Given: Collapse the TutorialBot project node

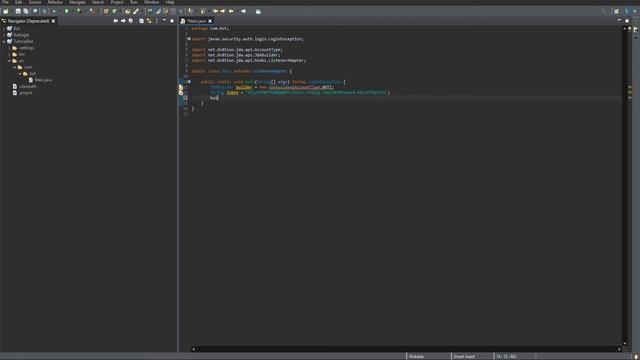Looking at the screenshot, I should (4, 42).
